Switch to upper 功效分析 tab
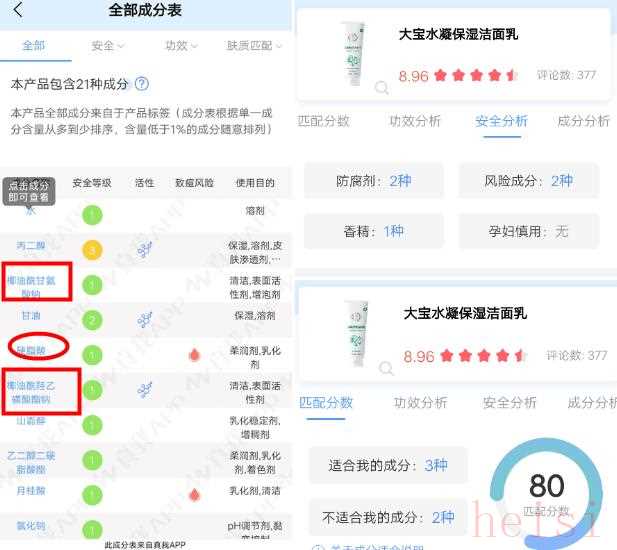This screenshot has width=617, height=550. click(x=415, y=121)
